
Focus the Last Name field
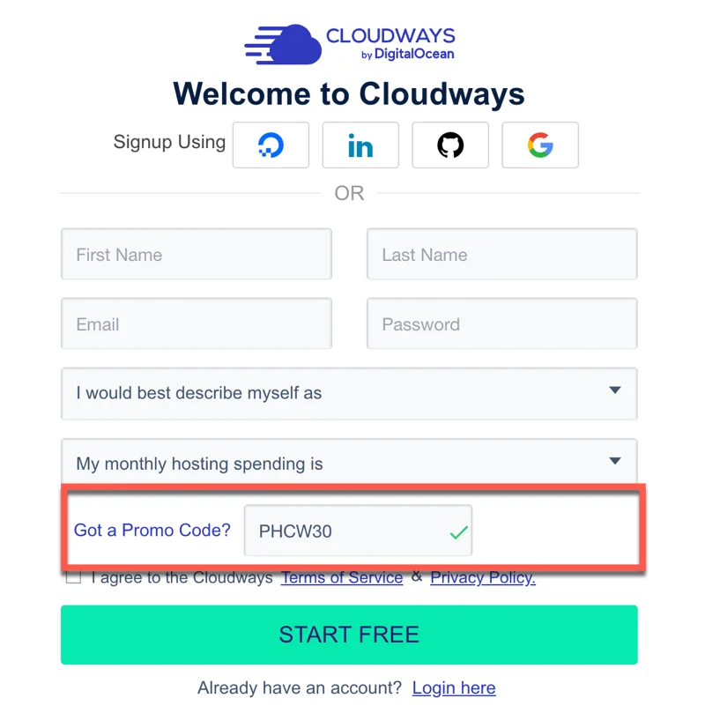(x=501, y=255)
